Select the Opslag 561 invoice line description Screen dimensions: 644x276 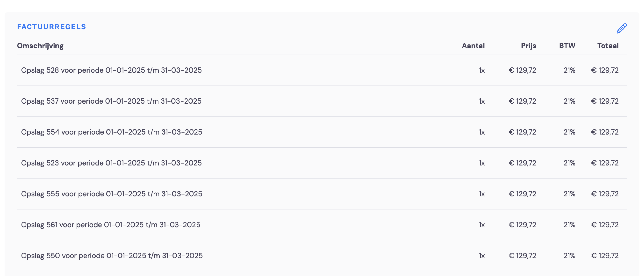click(110, 225)
